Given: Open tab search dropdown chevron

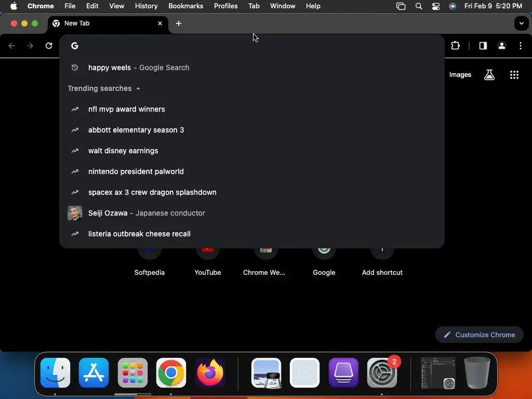Looking at the screenshot, I should 522,23.
